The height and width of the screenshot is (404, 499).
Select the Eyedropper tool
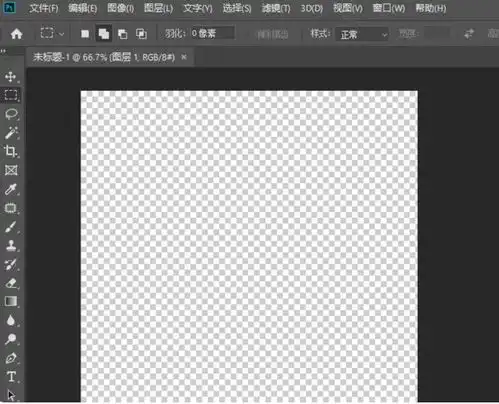click(x=11, y=189)
